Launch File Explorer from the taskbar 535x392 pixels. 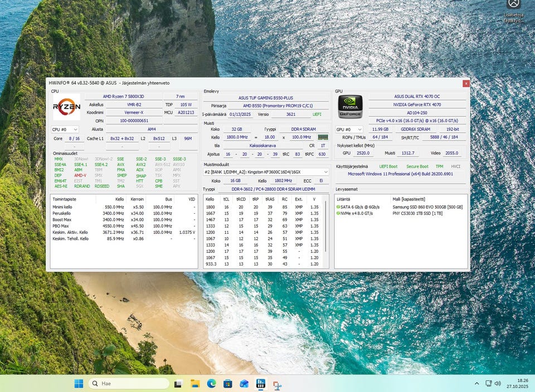(x=195, y=384)
